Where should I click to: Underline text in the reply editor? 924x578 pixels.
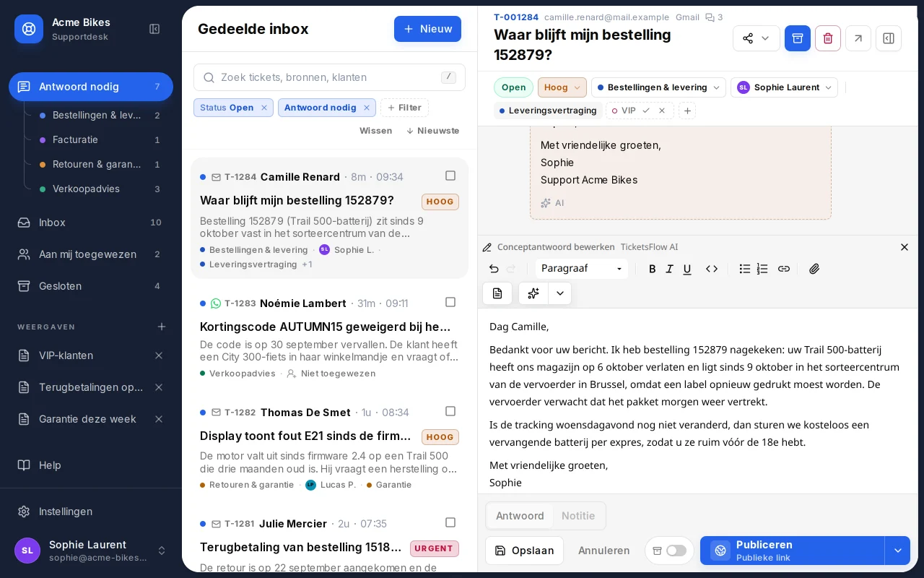coord(687,269)
